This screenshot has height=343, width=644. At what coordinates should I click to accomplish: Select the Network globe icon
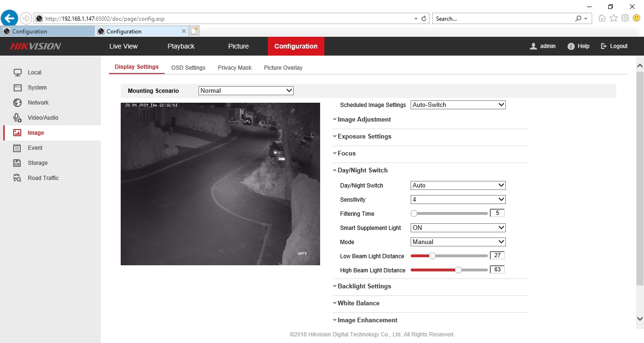(x=17, y=103)
